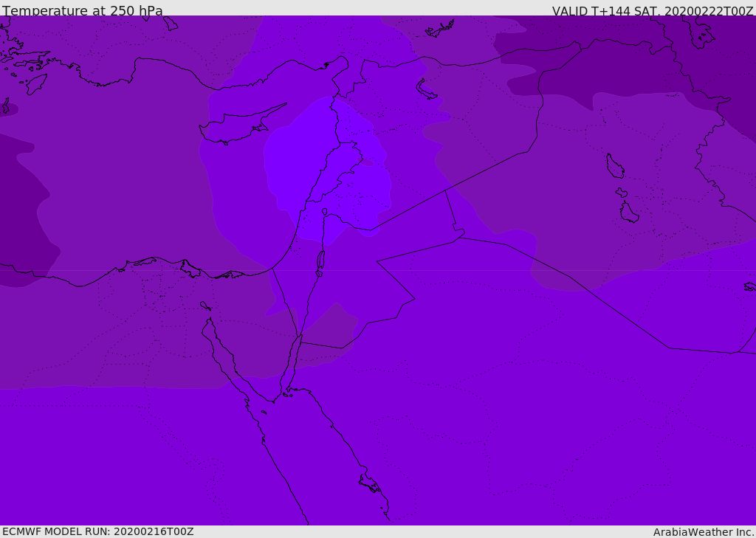This screenshot has width=756, height=538.
Task: Click the 'ArabiaWeather Inc' credit text
Action: pos(704,532)
